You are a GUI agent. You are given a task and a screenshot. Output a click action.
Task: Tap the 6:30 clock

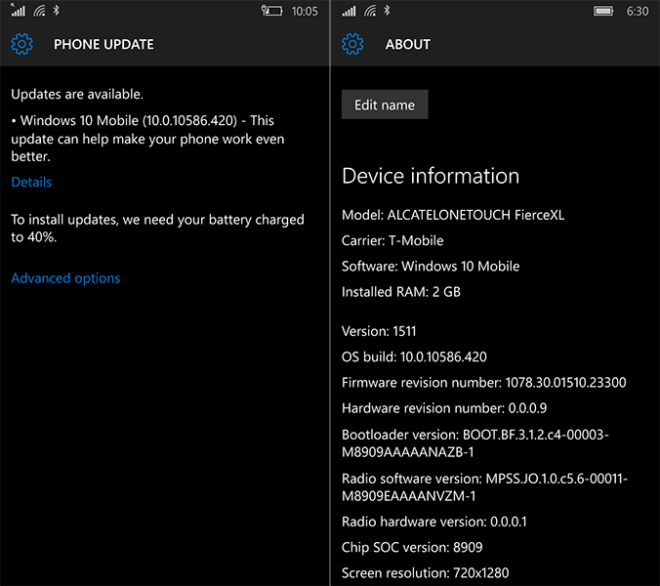(x=637, y=11)
